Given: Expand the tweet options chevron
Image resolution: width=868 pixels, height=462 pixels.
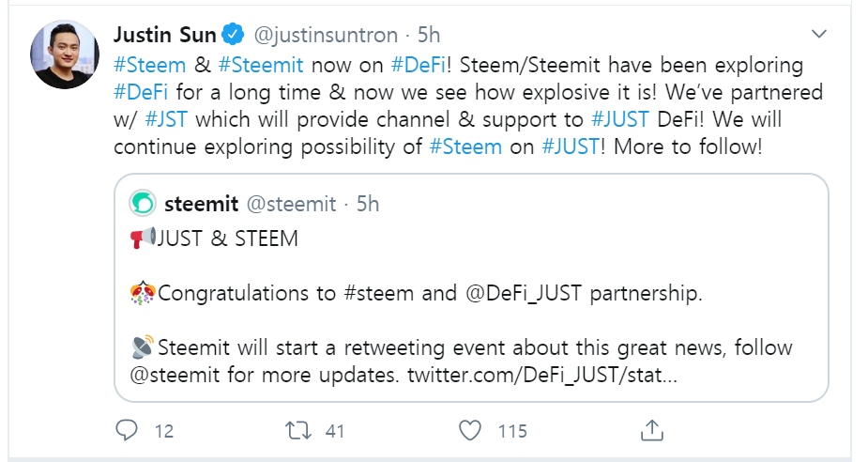Looking at the screenshot, I should click(x=819, y=35).
